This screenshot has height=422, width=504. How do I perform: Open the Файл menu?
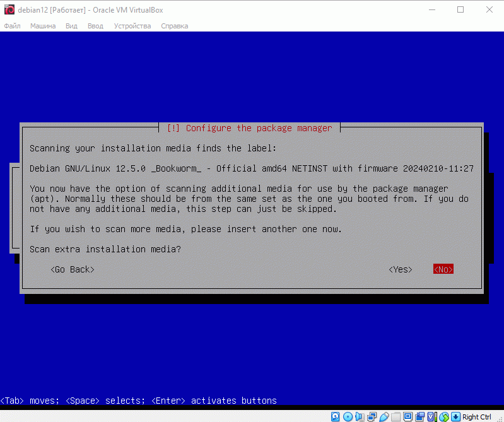tap(12, 26)
